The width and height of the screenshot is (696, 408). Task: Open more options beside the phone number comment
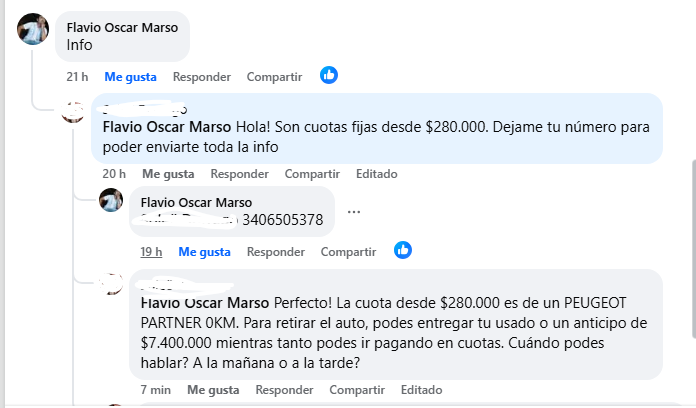(x=355, y=212)
